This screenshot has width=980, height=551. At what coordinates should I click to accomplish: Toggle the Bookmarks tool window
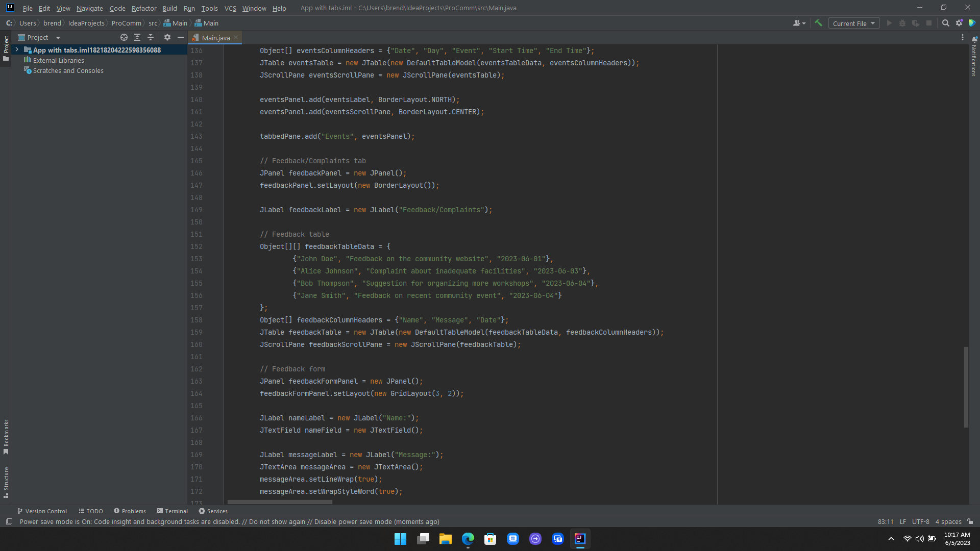click(x=6, y=437)
